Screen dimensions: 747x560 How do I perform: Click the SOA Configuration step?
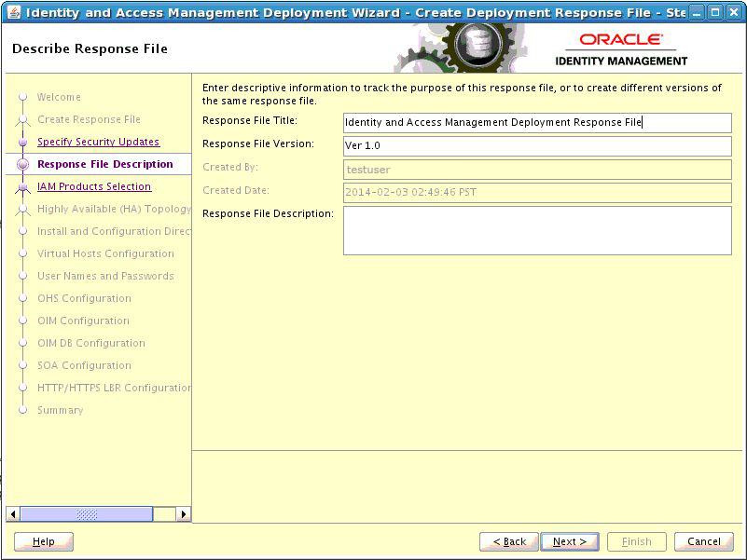84,365
